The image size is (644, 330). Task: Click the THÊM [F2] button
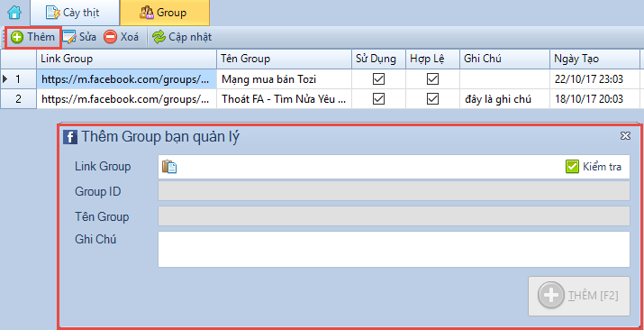[x=579, y=296]
